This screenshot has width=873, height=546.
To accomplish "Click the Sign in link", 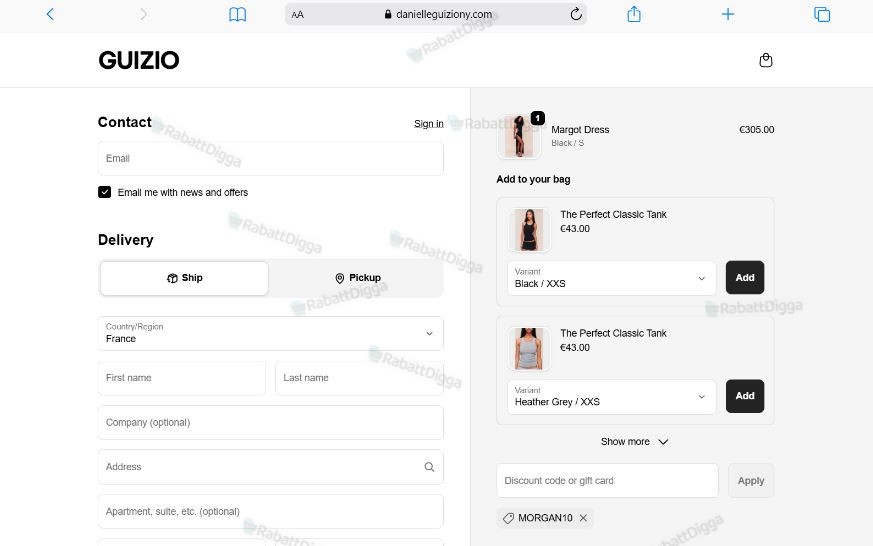I will click(429, 124).
